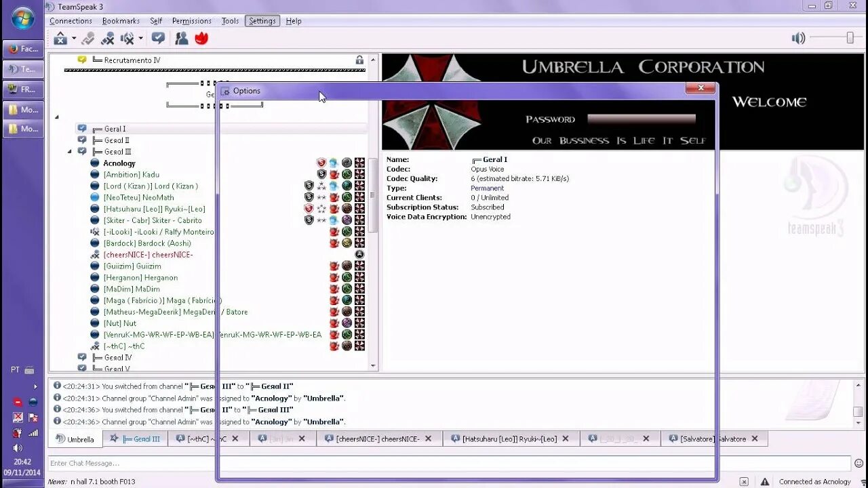This screenshot has height=488, width=868.
Task: Select the Recrutamento IV channel
Action: point(132,60)
